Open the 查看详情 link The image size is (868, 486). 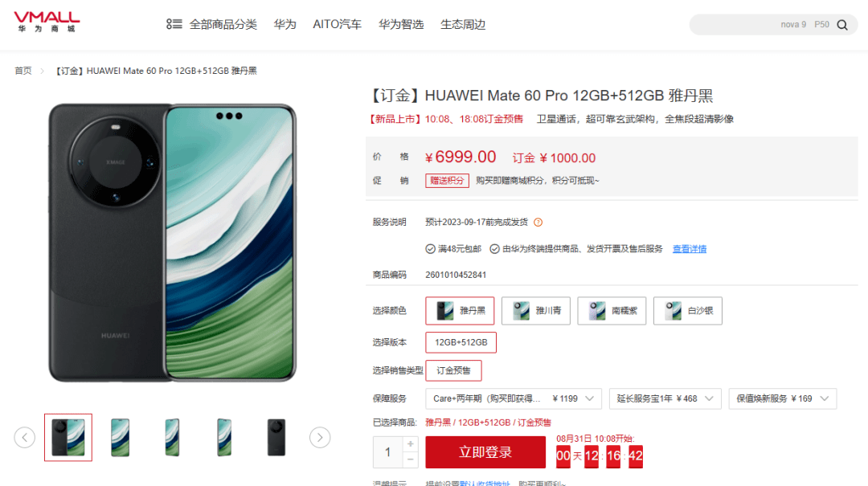click(x=690, y=248)
